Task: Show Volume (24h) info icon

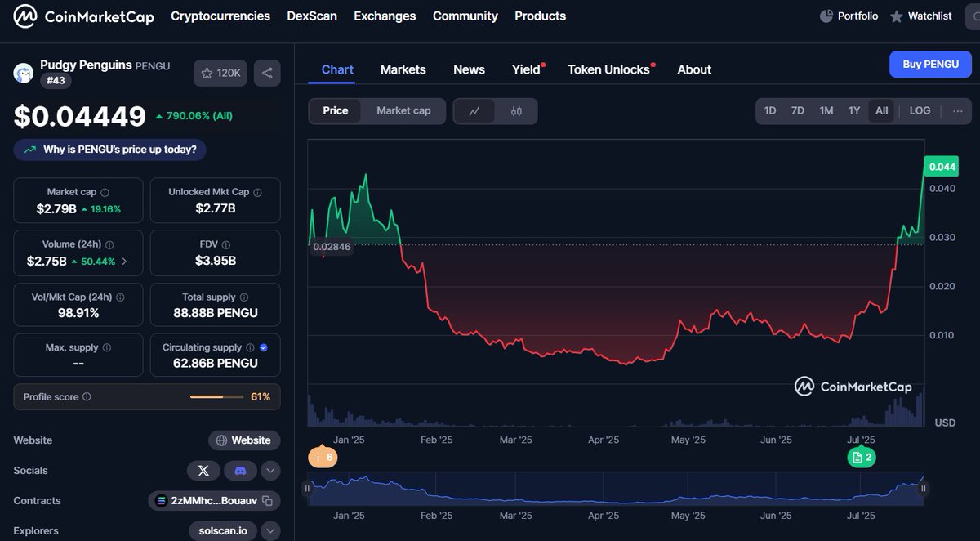Action: click(x=110, y=244)
